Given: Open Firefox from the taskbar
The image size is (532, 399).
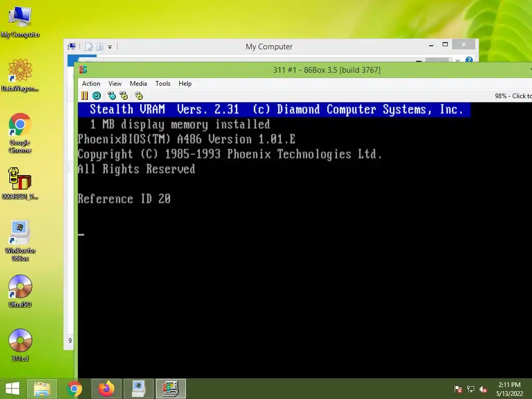Looking at the screenshot, I should click(x=107, y=389).
